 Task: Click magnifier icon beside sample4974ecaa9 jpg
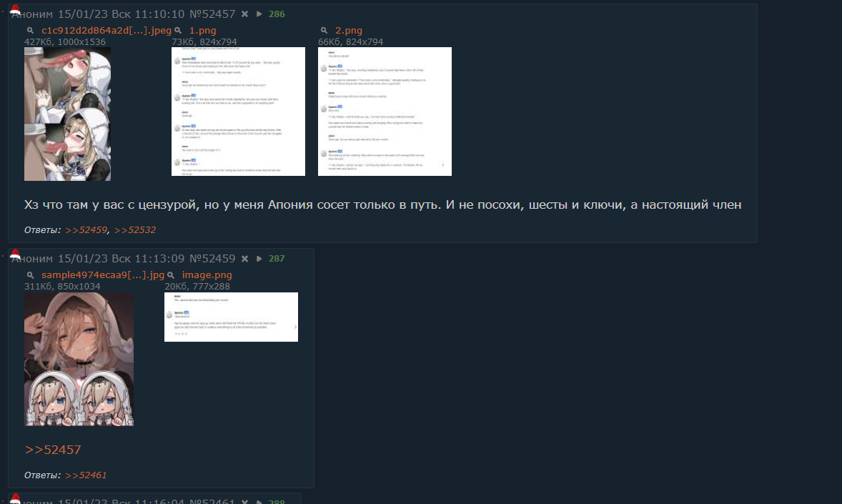31,275
